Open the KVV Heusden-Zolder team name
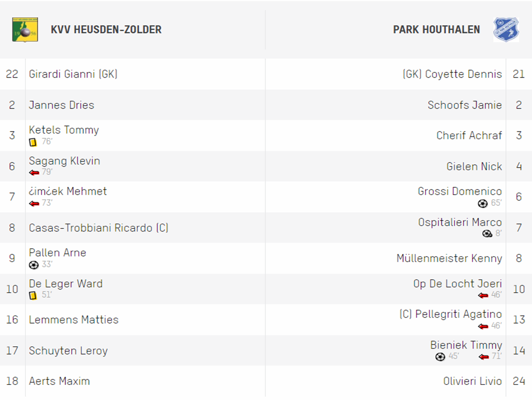532x400 pixels. pyautogui.click(x=106, y=30)
